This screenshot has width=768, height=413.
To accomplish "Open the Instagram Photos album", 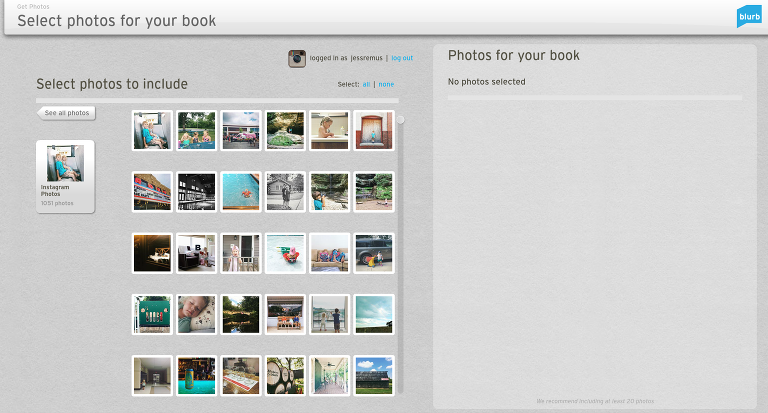I will pyautogui.click(x=65, y=176).
